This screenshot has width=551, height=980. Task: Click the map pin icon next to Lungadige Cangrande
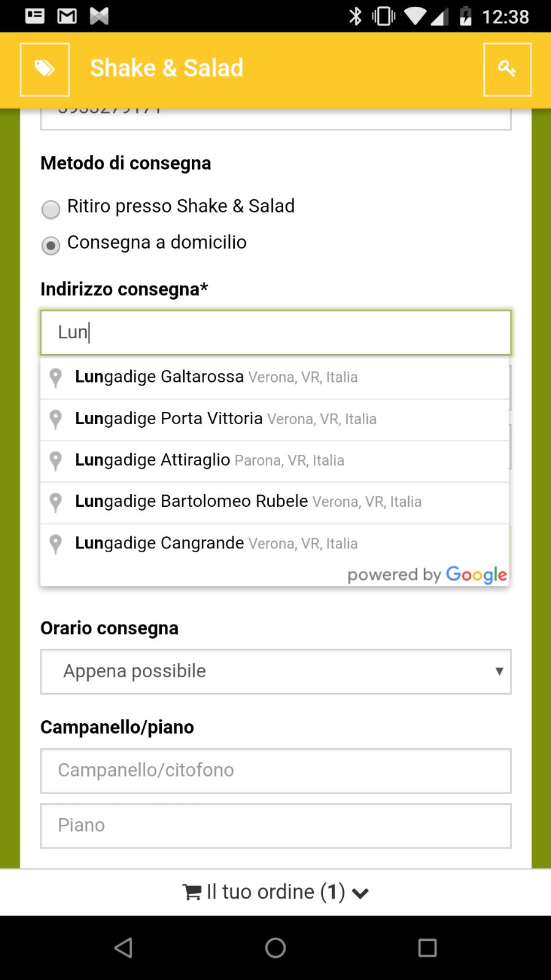tap(55, 544)
